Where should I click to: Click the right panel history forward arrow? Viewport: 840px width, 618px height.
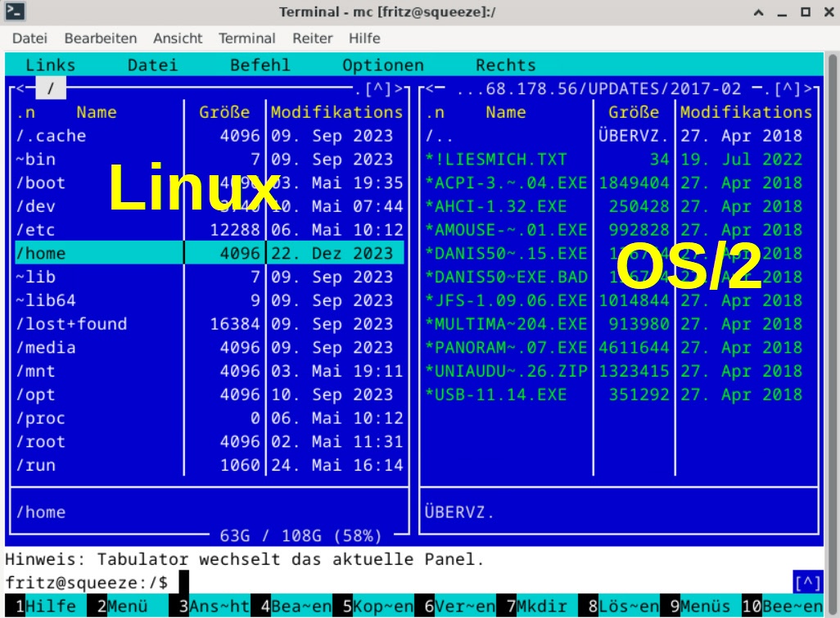(x=808, y=89)
